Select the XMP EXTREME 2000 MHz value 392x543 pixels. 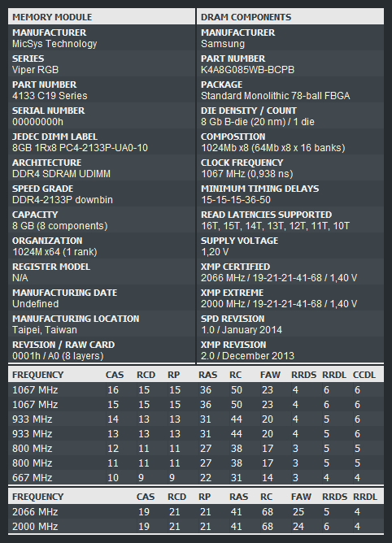pos(279,304)
